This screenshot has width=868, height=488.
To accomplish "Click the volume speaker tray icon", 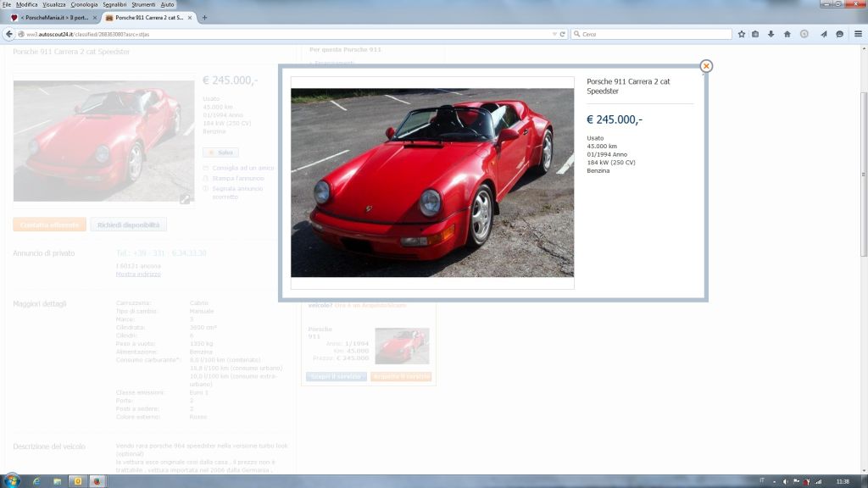I will (785, 481).
